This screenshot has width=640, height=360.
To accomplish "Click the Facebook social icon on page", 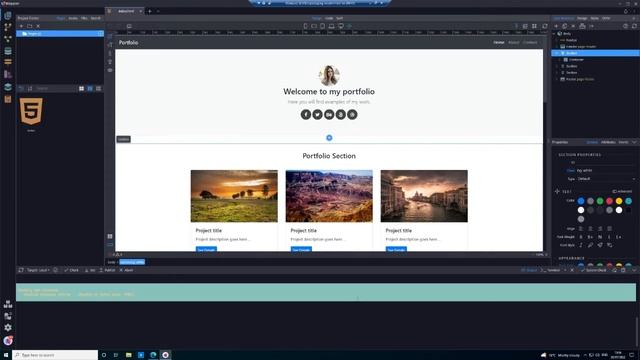I will pos(306,115).
